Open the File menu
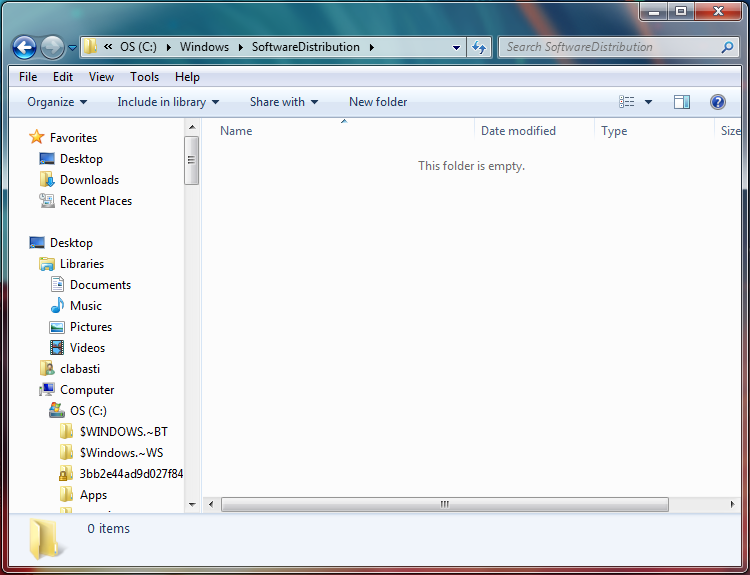This screenshot has height=575, width=750. 28,77
